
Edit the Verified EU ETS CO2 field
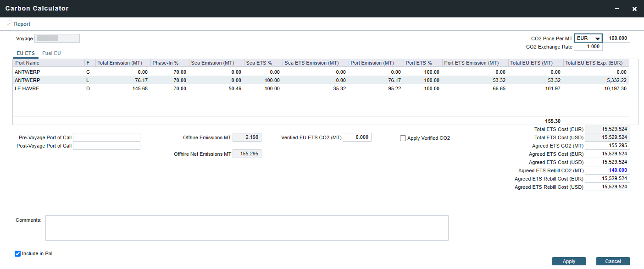pos(357,137)
